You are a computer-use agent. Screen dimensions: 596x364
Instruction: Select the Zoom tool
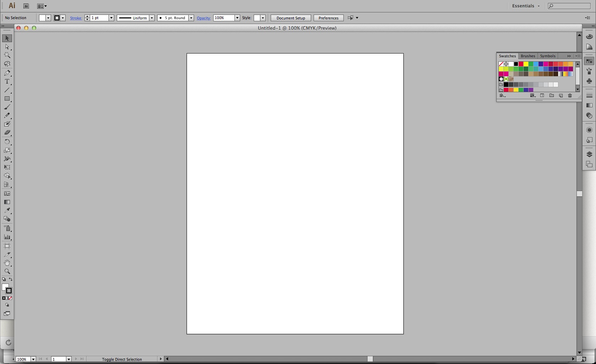(7, 271)
